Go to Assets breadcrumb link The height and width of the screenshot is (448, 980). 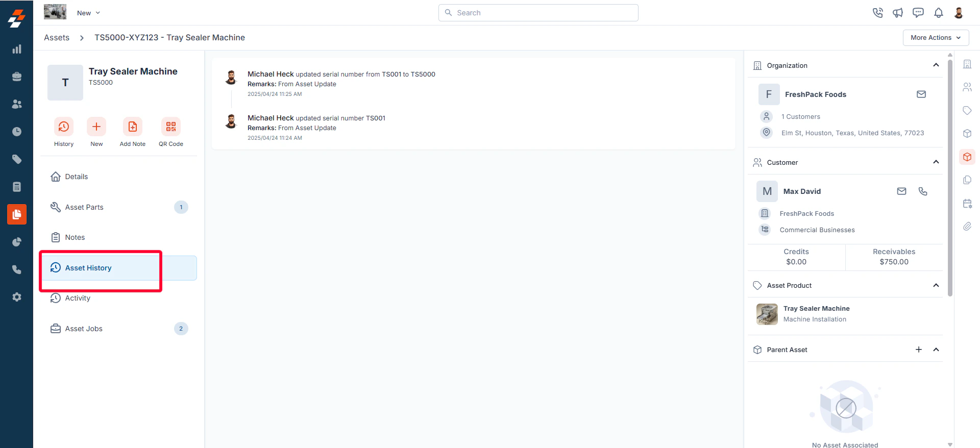tap(57, 38)
